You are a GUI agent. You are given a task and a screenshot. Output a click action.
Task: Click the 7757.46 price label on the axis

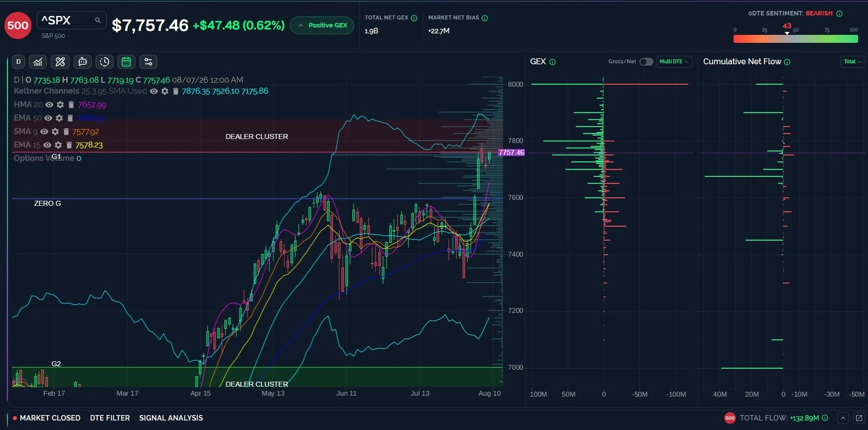[x=511, y=152]
